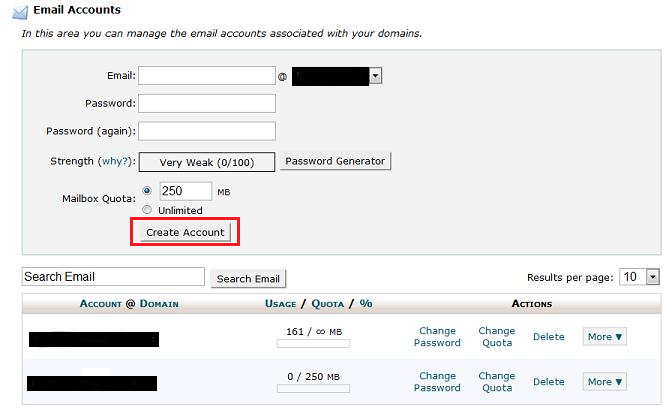Delete the first email account

pos(548,337)
